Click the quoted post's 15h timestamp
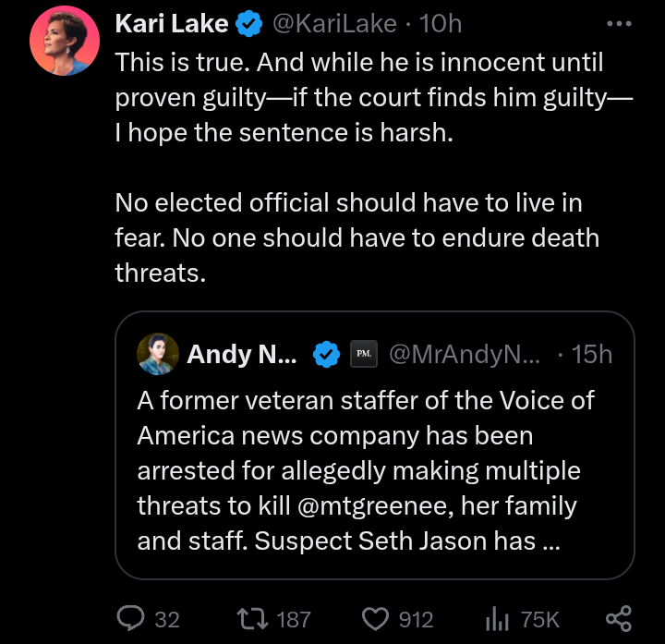This screenshot has height=644, width=665. pos(592,354)
